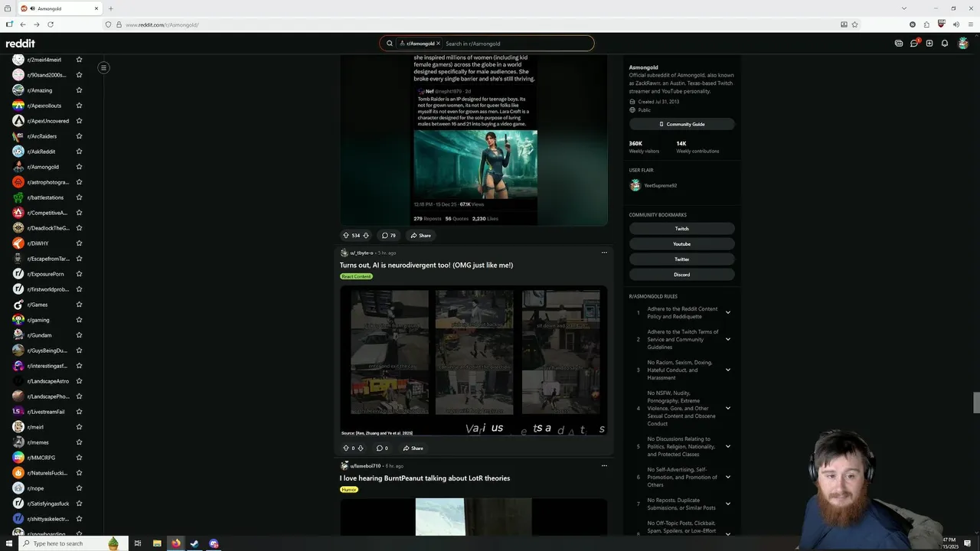Toggle favorite star for r/Asmongold
The image size is (980, 551).
pos(79,167)
